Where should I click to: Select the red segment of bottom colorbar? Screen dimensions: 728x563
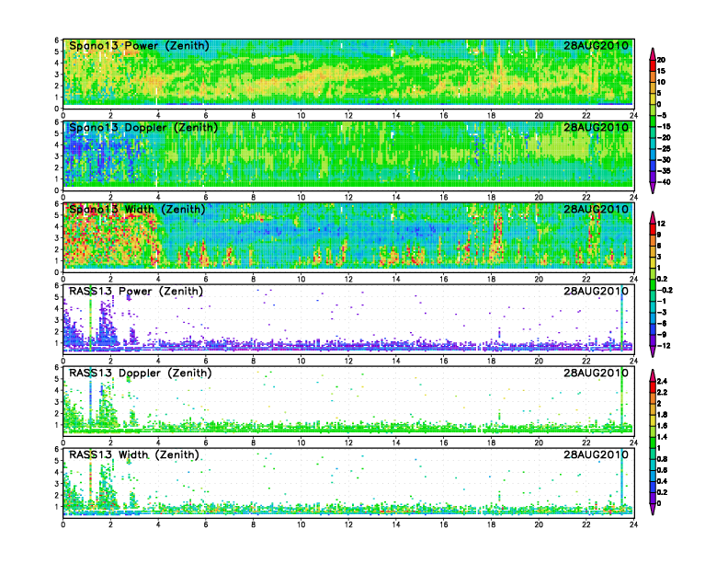pos(653,387)
